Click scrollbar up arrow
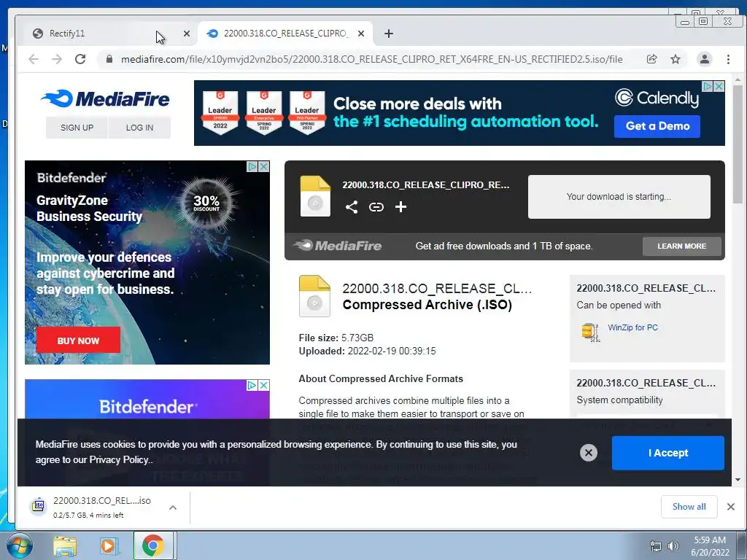Viewport: 747px width, 560px height. [738, 80]
